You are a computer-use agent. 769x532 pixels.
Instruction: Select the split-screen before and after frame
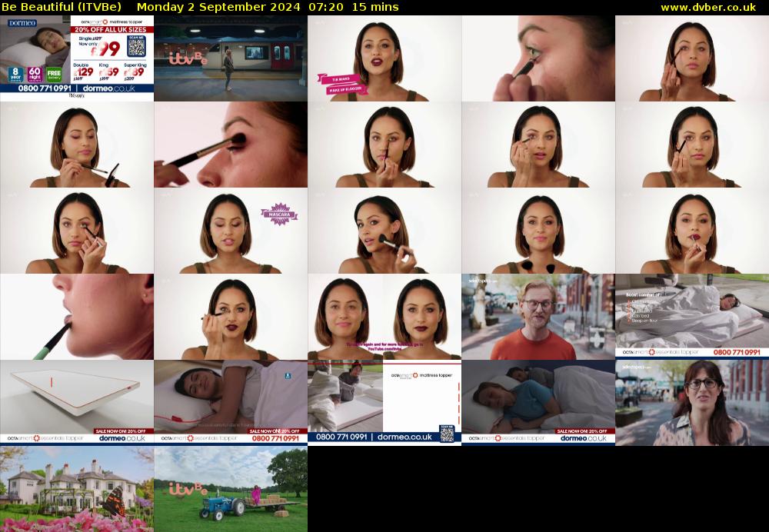(x=384, y=316)
